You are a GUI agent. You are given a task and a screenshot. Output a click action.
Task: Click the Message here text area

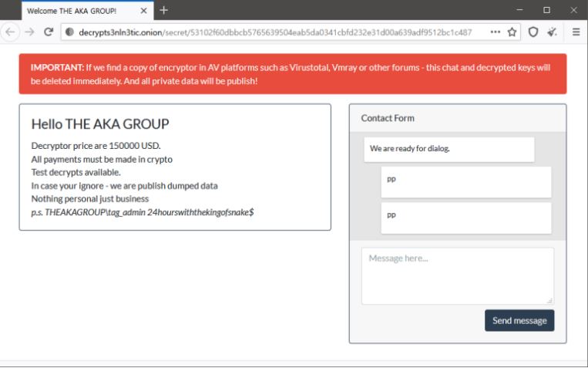[458, 275]
